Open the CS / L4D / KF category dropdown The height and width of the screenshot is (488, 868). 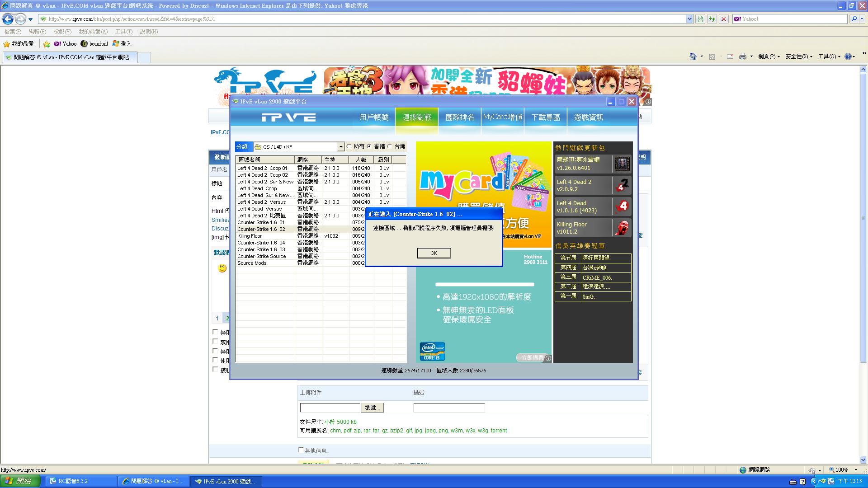tap(341, 147)
